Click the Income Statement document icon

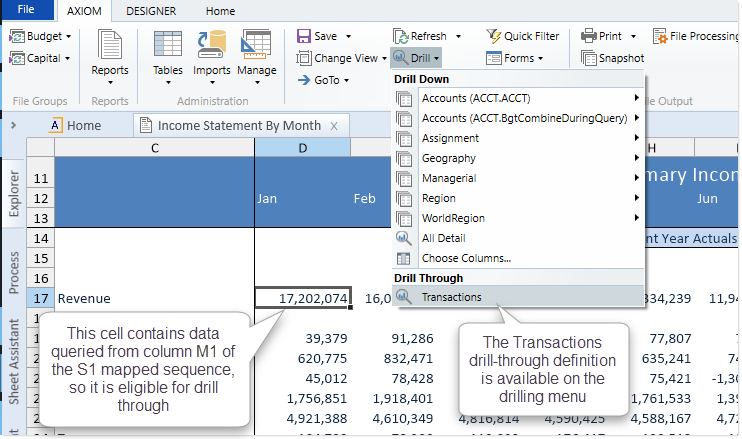pyautogui.click(x=146, y=125)
